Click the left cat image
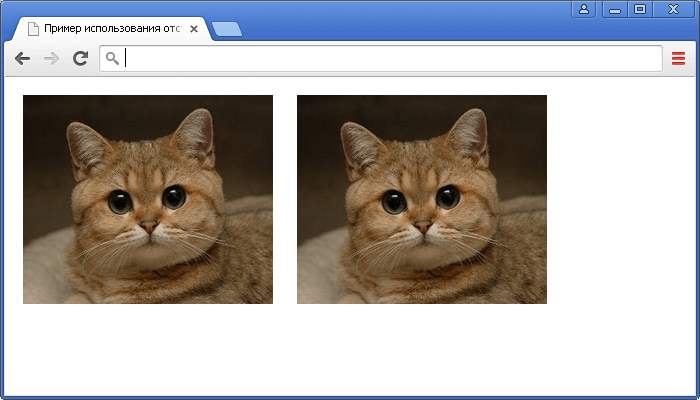The image size is (700, 400). (x=148, y=199)
